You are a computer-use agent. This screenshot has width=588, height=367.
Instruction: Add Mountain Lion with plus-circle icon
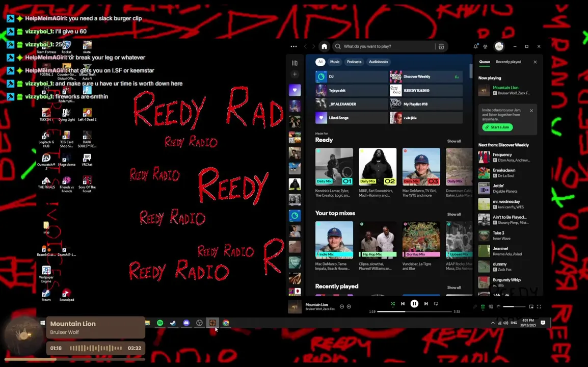(x=349, y=306)
